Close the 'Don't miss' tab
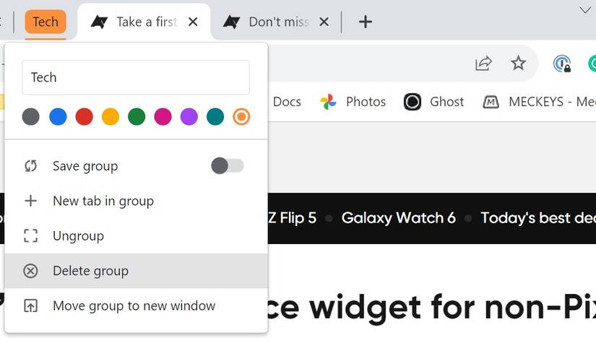This screenshot has height=364, width=596. (x=324, y=22)
